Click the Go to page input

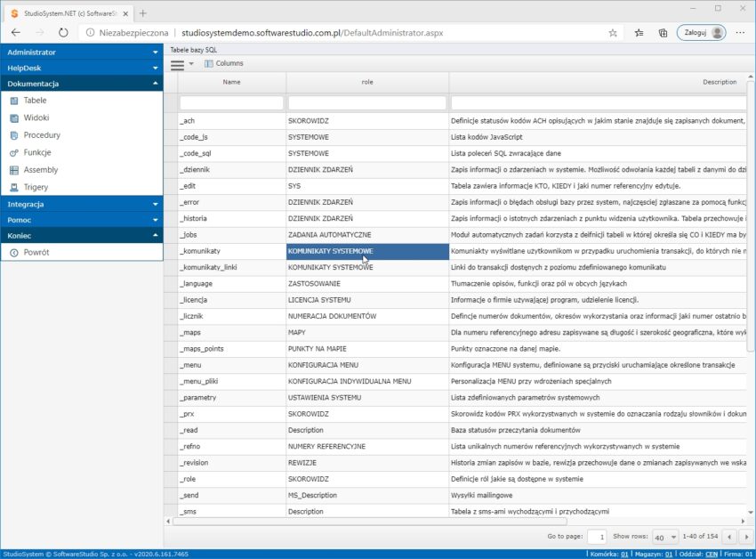click(x=598, y=538)
